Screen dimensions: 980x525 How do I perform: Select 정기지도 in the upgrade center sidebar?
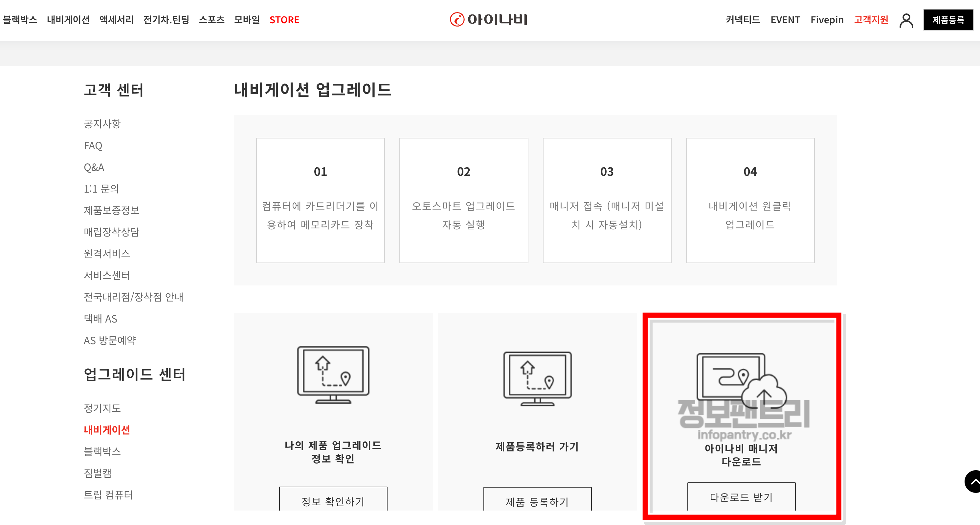[102, 408]
